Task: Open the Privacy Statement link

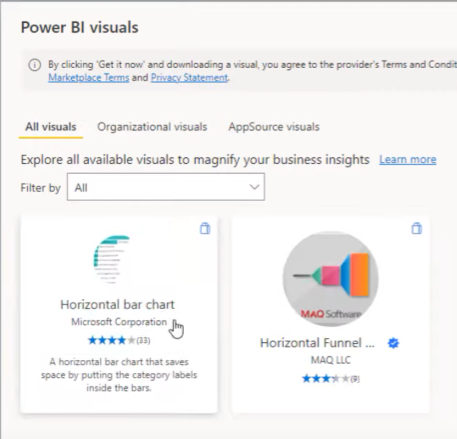Action: (189, 78)
